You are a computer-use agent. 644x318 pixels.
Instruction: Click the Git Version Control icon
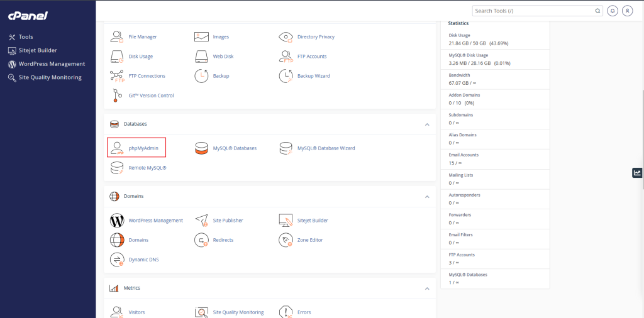[117, 95]
